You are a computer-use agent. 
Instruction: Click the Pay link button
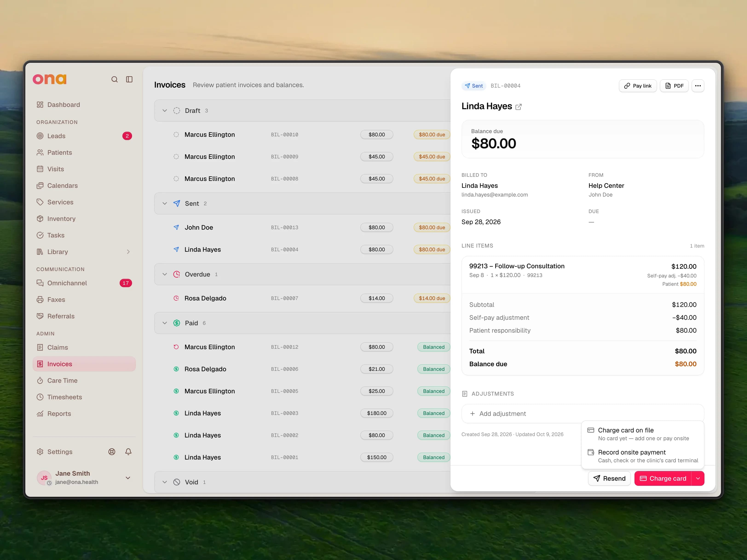[637, 86]
